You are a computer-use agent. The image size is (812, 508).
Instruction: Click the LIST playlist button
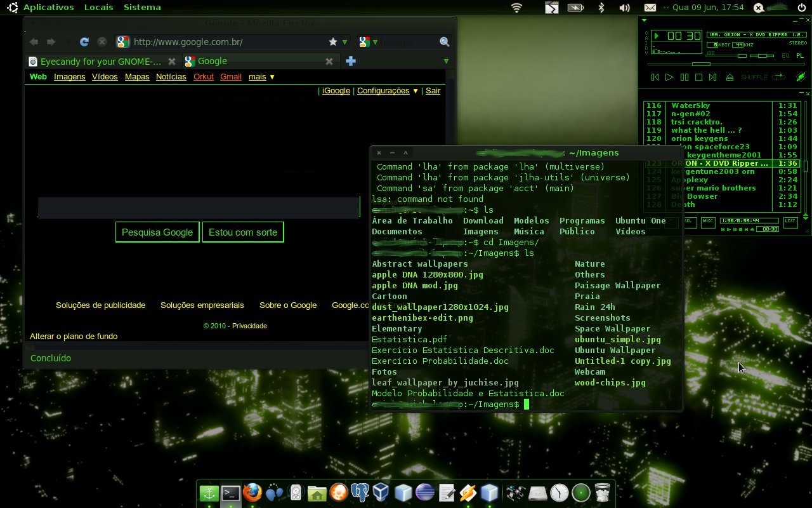click(790, 222)
